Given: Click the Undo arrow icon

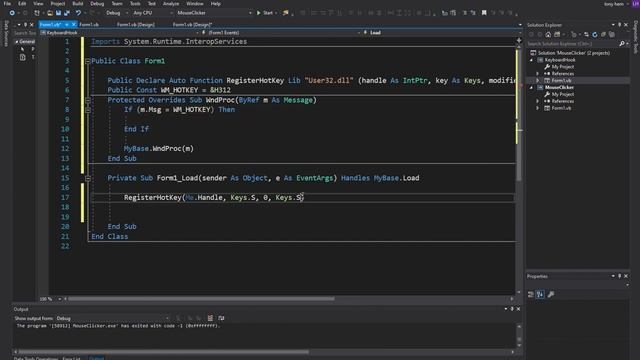Looking at the screenshot, I should point(78,13).
